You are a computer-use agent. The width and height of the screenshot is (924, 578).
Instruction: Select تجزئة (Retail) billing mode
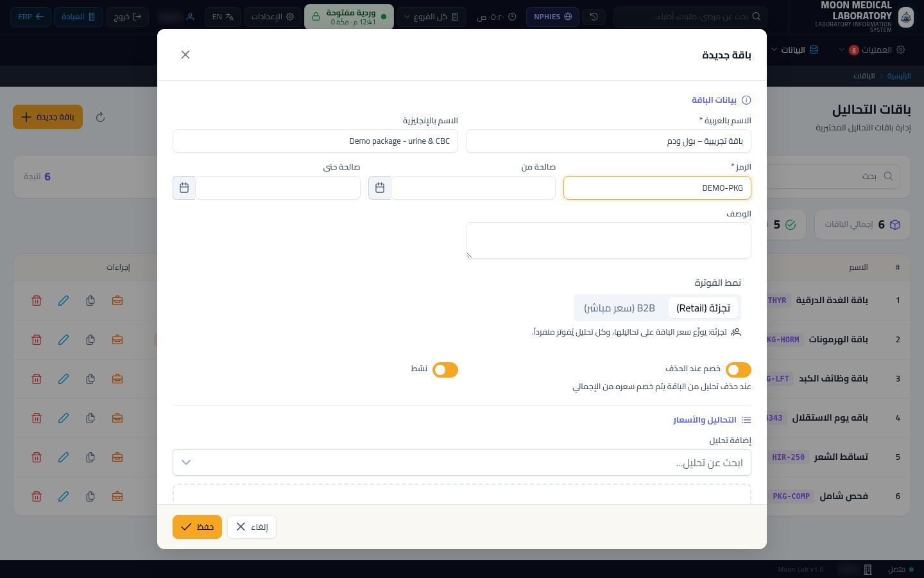click(x=703, y=308)
